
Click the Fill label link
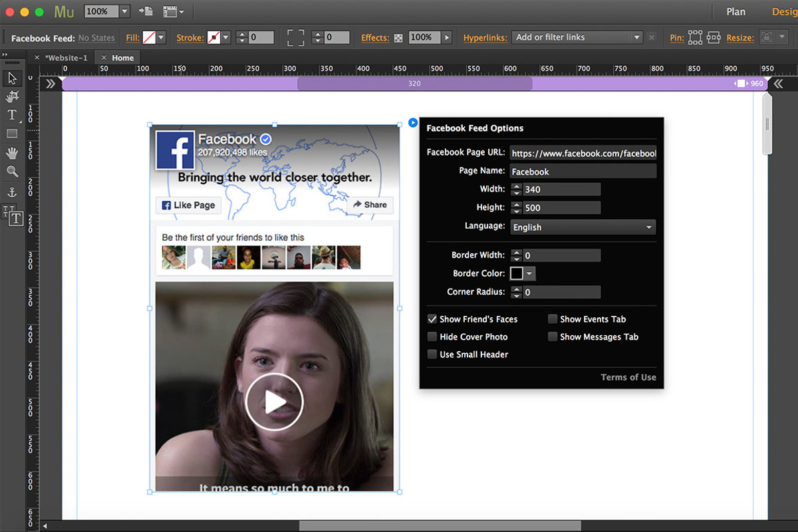click(x=133, y=38)
